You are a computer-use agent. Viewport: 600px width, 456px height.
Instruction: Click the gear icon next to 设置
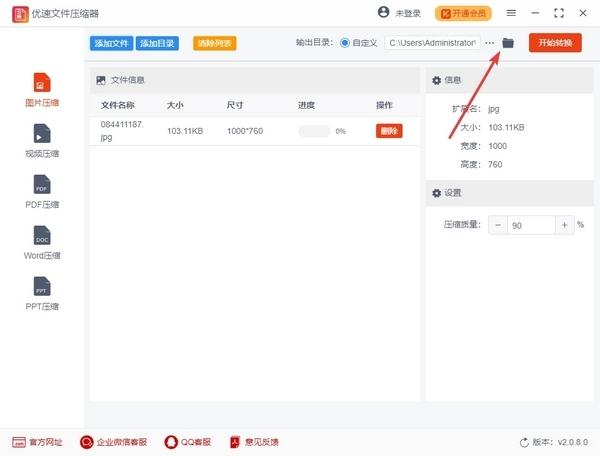437,193
